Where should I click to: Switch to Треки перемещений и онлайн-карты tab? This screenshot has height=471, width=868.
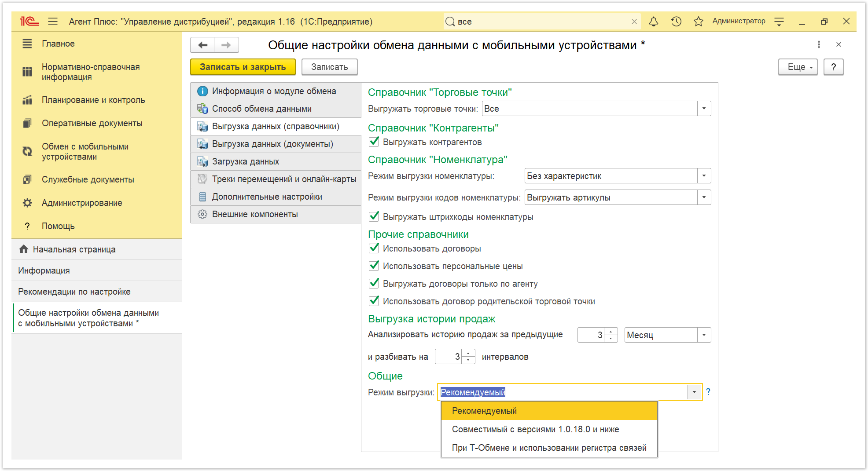(276, 179)
